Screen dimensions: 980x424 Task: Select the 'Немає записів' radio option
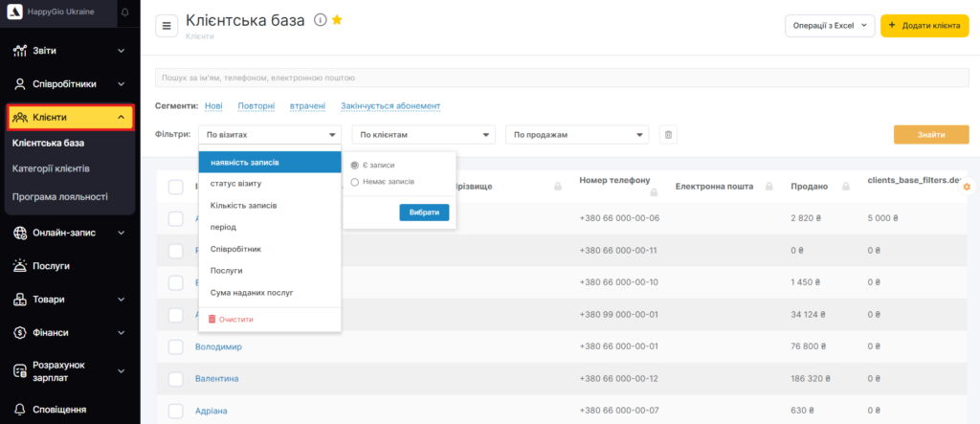pos(355,181)
